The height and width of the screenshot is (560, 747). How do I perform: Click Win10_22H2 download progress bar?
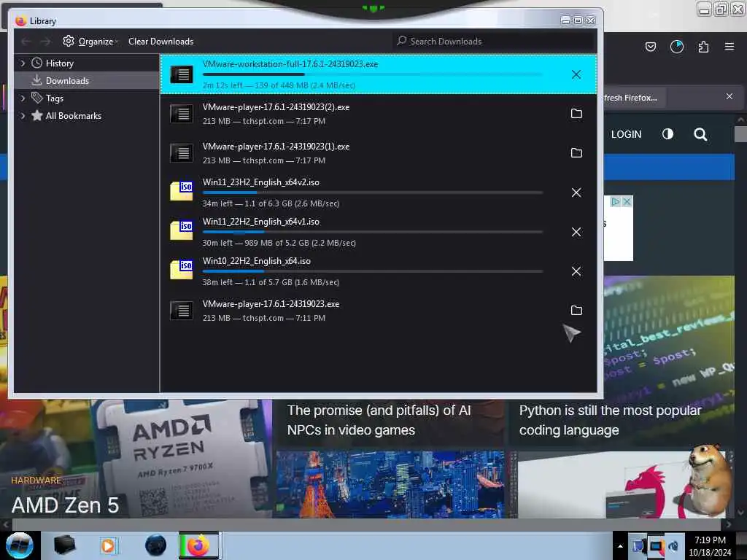pyautogui.click(x=373, y=271)
